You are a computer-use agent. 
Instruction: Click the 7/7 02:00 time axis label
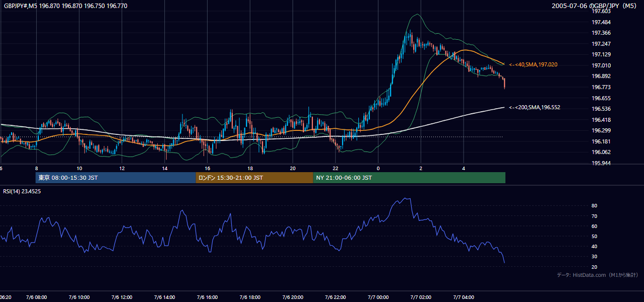click(x=421, y=297)
